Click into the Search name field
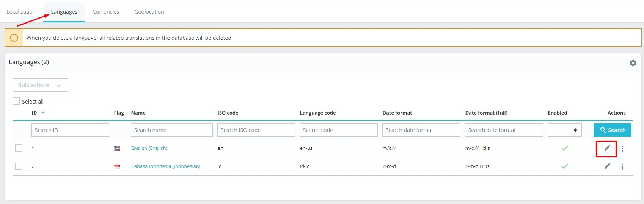Viewport: 644px width, 204px height. point(171,130)
